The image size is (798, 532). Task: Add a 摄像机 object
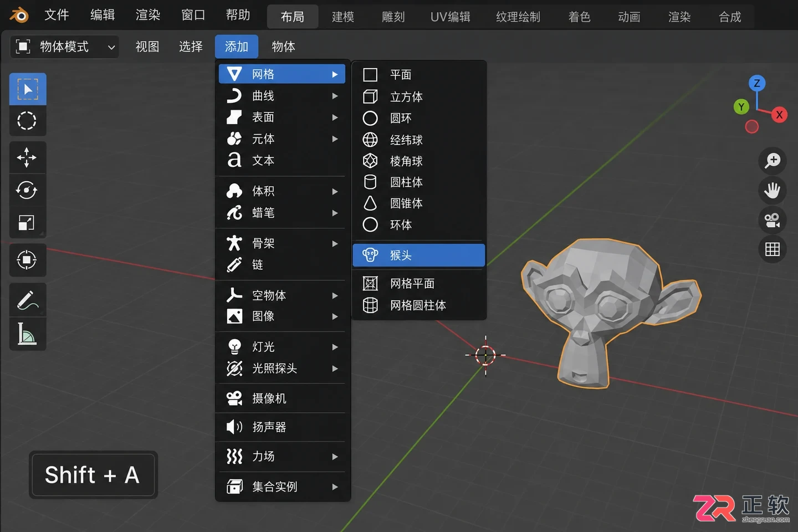click(x=282, y=398)
